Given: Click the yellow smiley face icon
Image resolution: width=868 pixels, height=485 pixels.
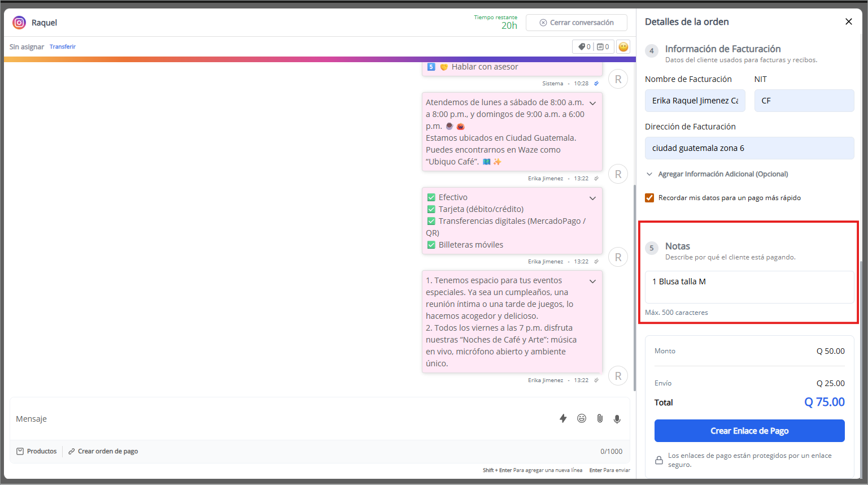Looking at the screenshot, I should 623,47.
